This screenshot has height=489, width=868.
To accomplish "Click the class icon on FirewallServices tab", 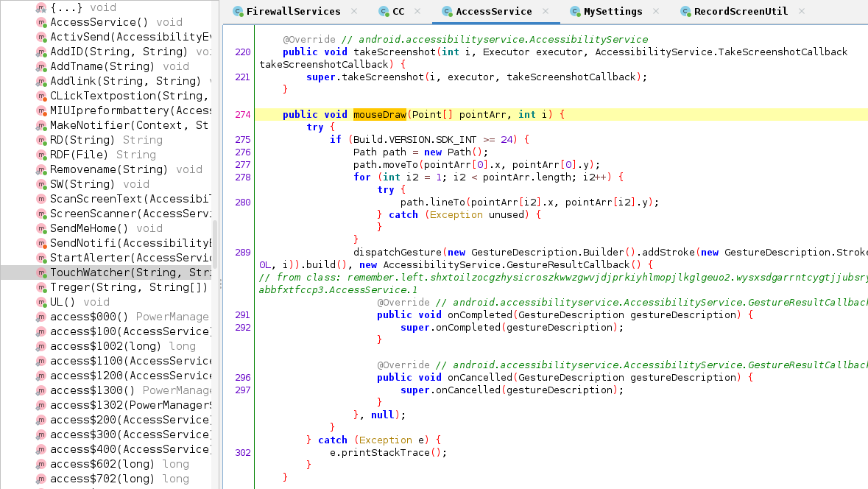I will point(238,11).
